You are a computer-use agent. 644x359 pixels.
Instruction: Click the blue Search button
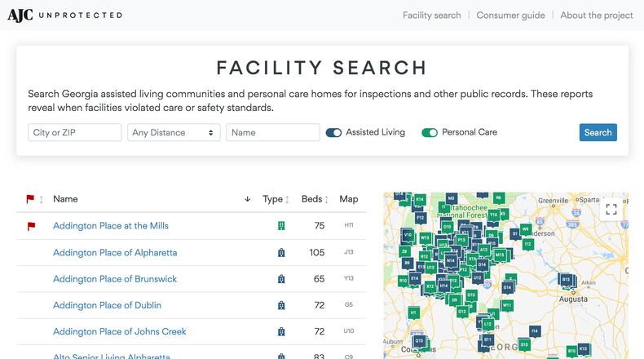pos(598,132)
